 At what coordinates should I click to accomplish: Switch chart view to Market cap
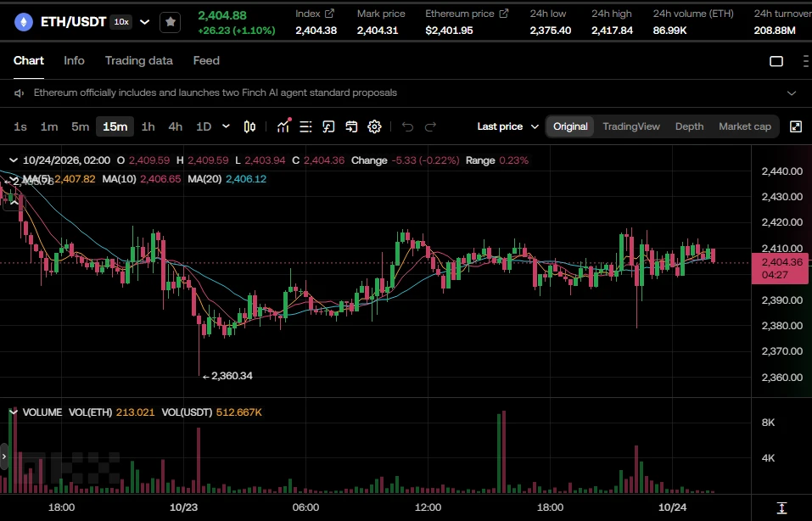click(x=745, y=127)
